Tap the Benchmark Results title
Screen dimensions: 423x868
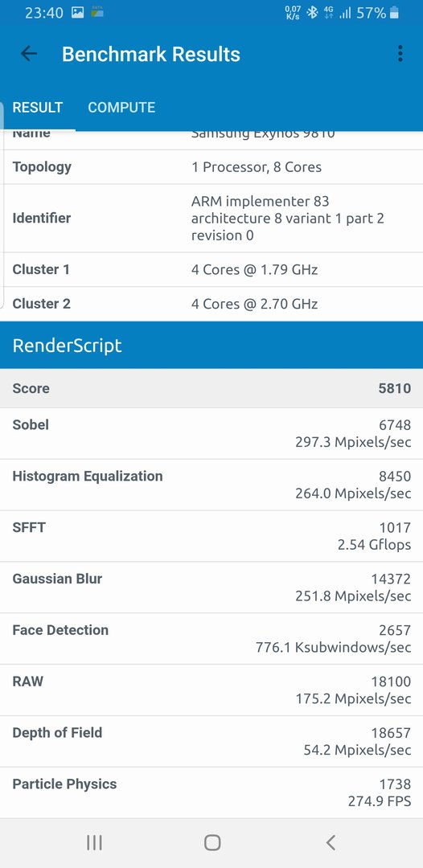[x=150, y=55]
